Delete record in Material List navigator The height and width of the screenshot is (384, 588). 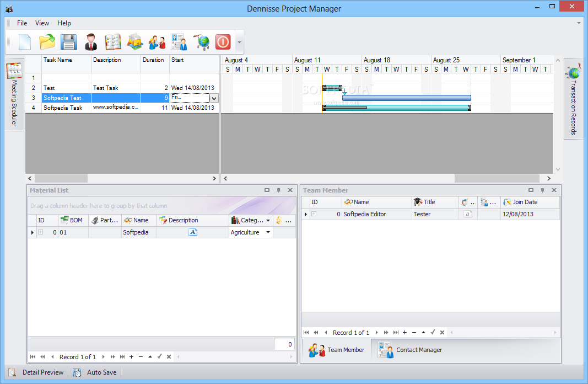pyautogui.click(x=141, y=357)
